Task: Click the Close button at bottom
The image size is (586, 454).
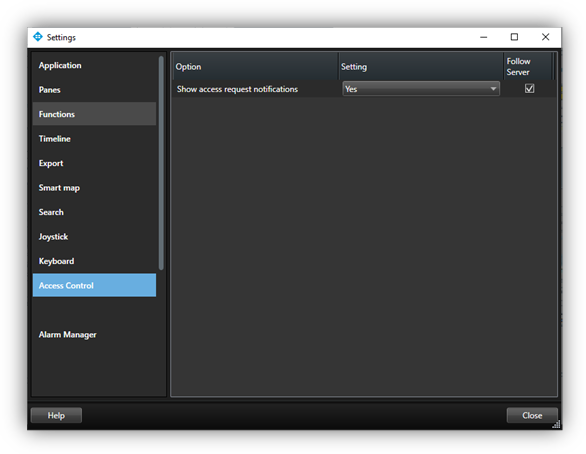Action: click(532, 416)
